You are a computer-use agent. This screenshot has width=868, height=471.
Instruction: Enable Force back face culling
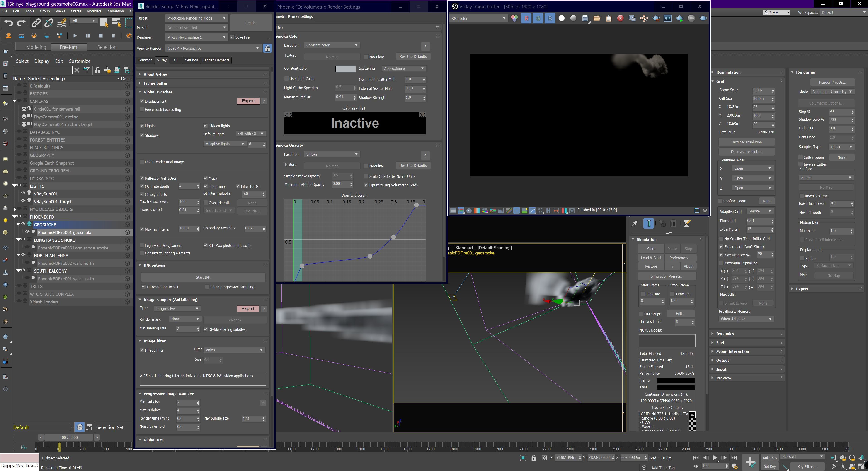click(142, 109)
